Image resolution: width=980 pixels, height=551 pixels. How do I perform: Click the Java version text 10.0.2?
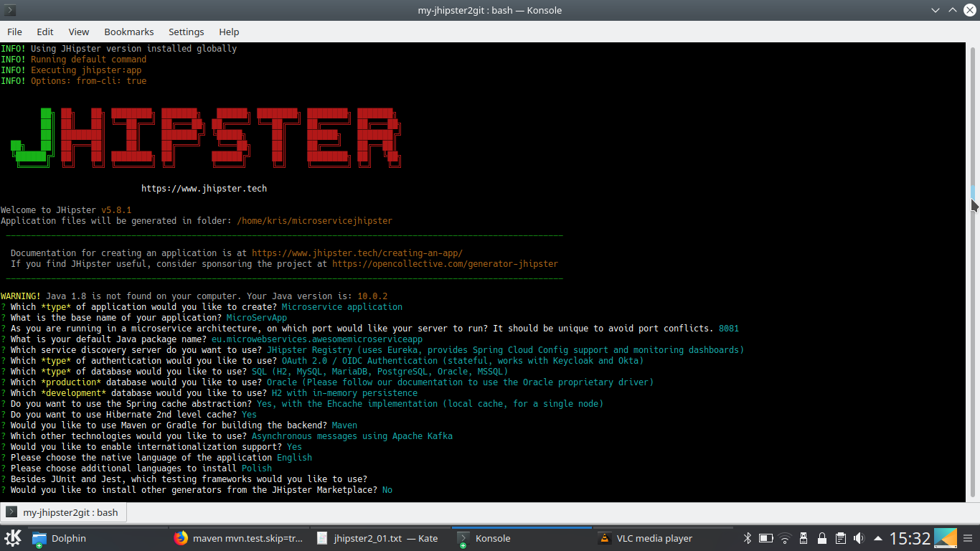(372, 296)
